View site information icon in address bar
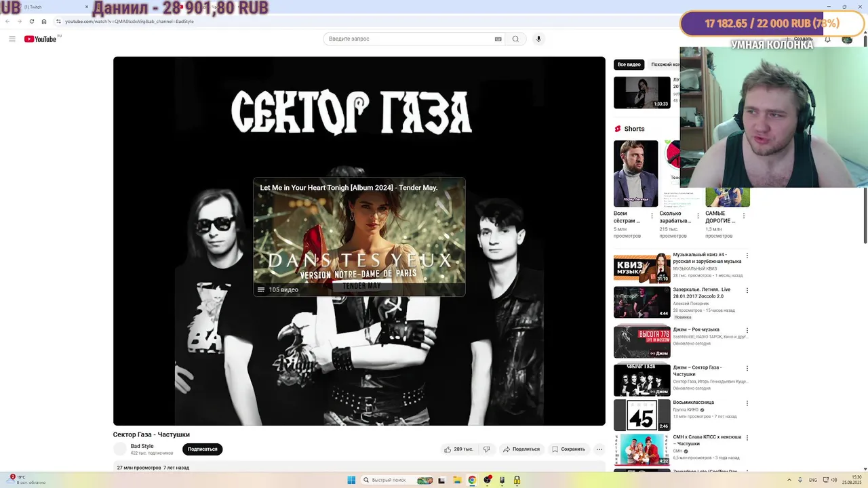 (58, 21)
